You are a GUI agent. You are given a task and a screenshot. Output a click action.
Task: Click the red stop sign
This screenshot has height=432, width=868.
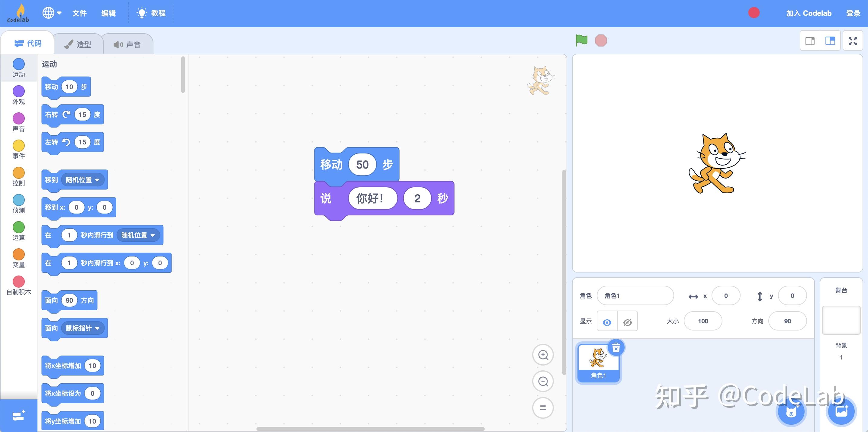tap(600, 40)
